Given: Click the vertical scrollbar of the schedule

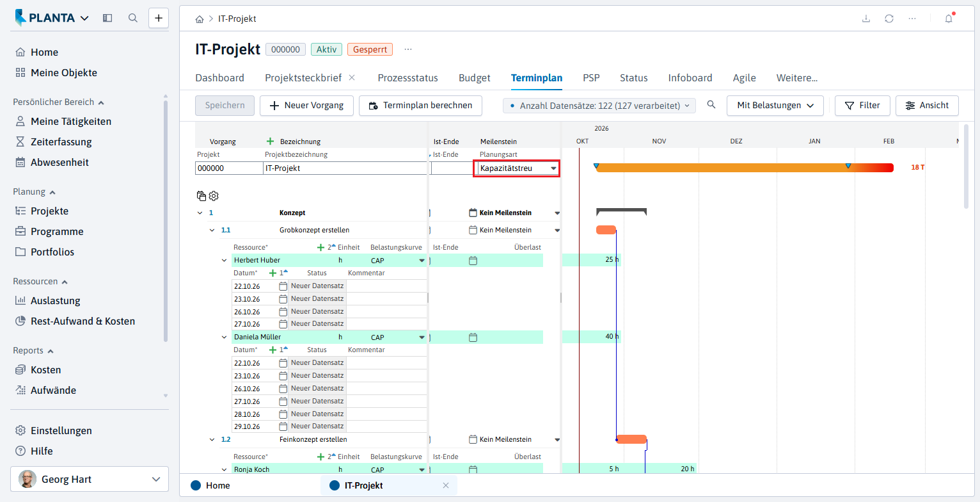Looking at the screenshot, I should (966, 166).
